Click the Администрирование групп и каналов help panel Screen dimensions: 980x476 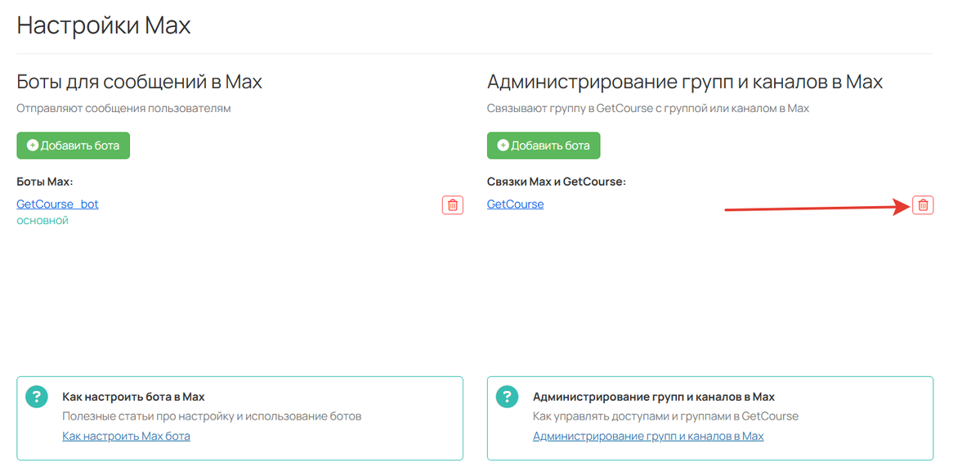[x=709, y=417]
